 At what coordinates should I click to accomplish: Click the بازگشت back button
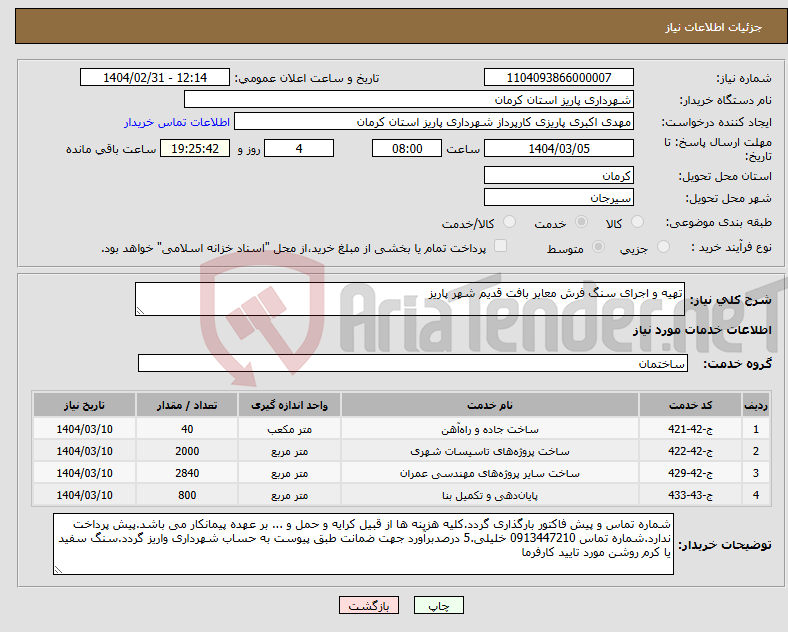point(369,605)
